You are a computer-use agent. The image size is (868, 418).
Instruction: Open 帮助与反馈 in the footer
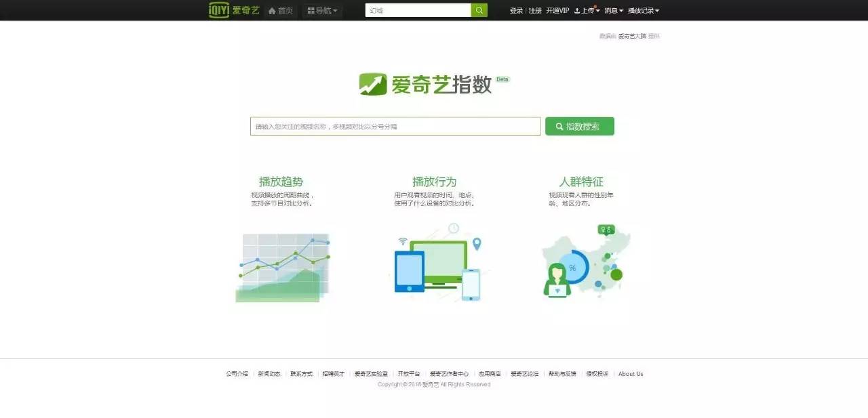pyautogui.click(x=562, y=374)
